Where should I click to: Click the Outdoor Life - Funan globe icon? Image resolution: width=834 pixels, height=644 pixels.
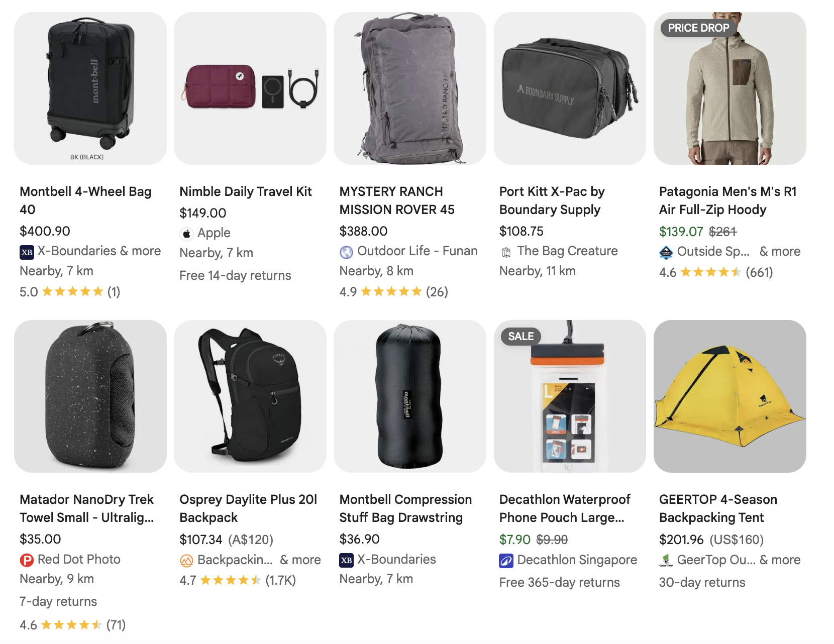[x=346, y=251]
